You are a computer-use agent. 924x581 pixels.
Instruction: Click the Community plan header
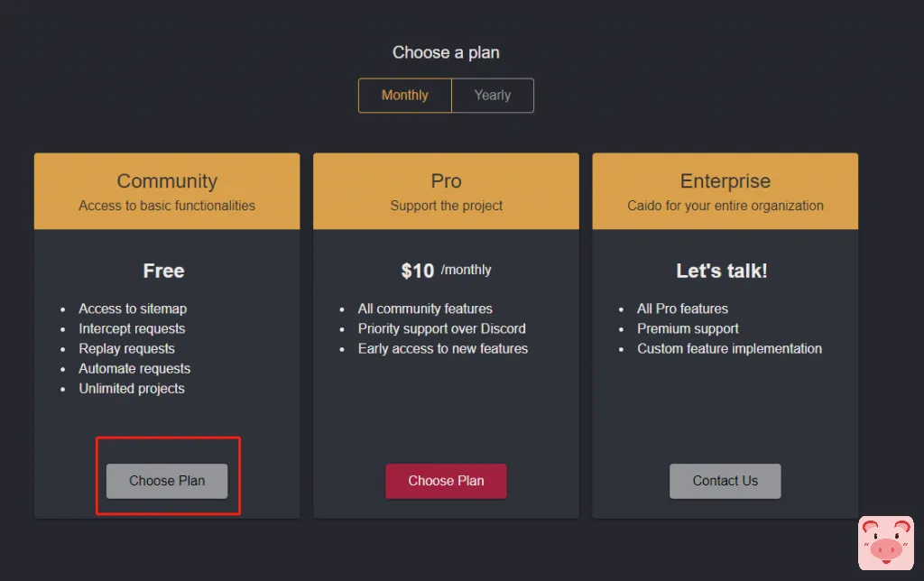pyautogui.click(x=167, y=181)
